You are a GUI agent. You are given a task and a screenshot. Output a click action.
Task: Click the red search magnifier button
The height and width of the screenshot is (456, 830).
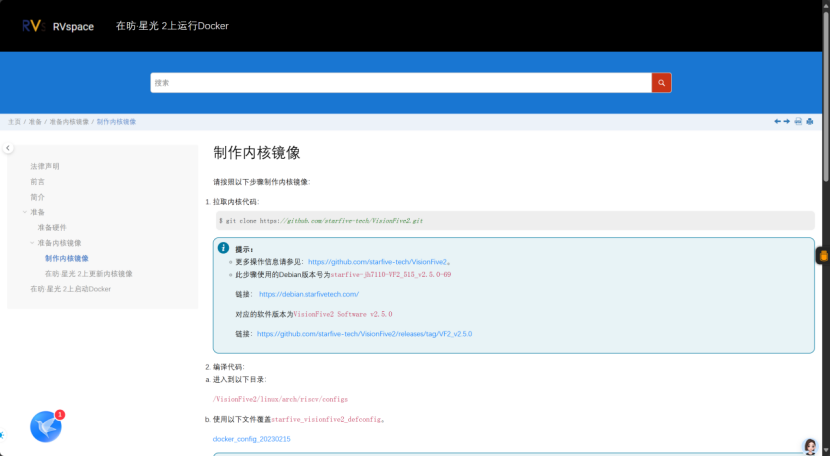pyautogui.click(x=661, y=83)
